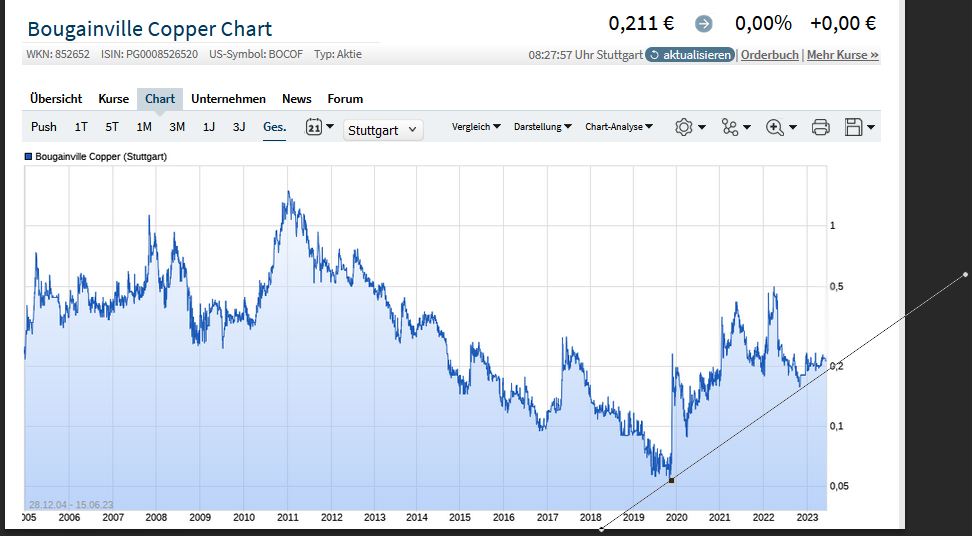Click the WKN: 852652 text
This screenshot has width=972, height=536.
point(58,55)
